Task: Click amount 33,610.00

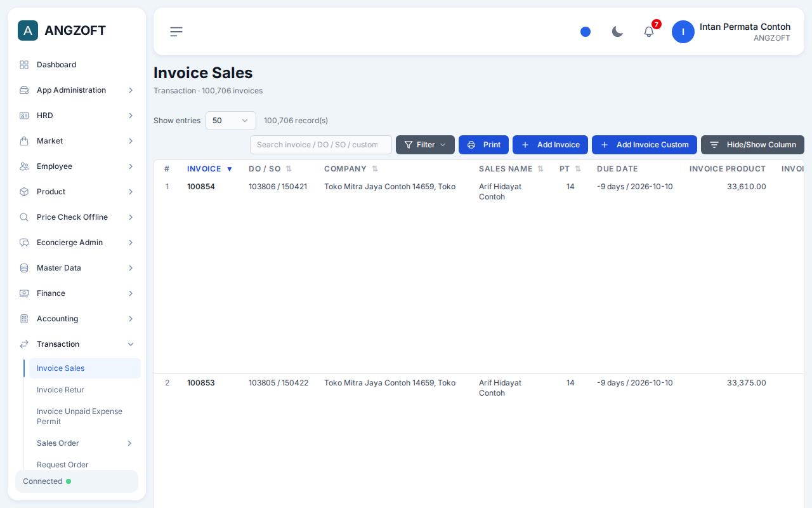Action: tap(747, 187)
